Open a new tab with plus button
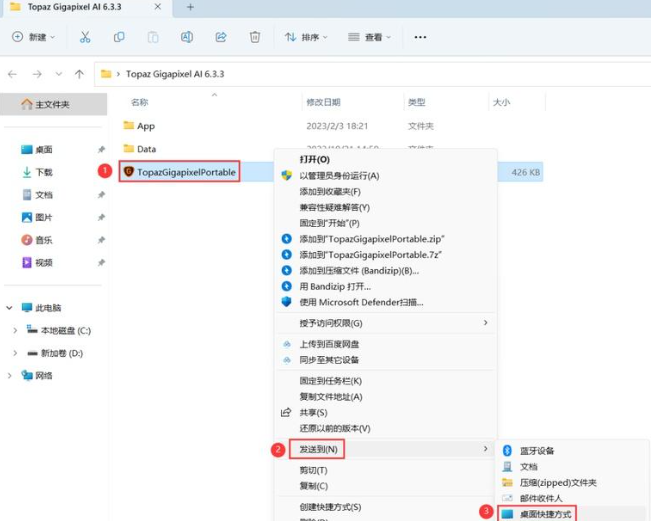Screen dimensions: 656x521 pos(190,7)
